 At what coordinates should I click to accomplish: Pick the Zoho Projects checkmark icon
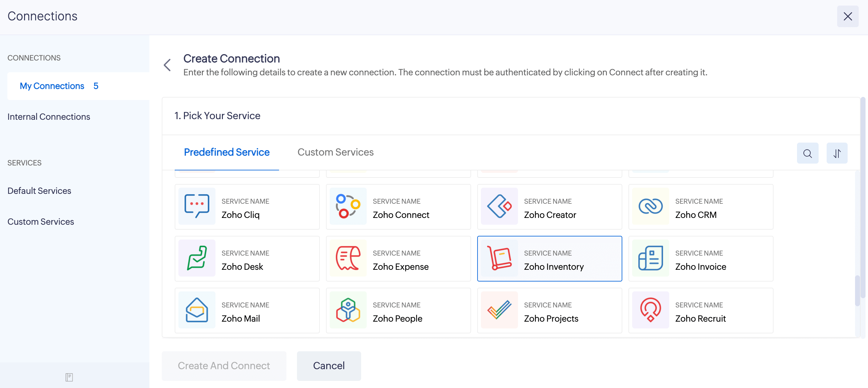499,310
